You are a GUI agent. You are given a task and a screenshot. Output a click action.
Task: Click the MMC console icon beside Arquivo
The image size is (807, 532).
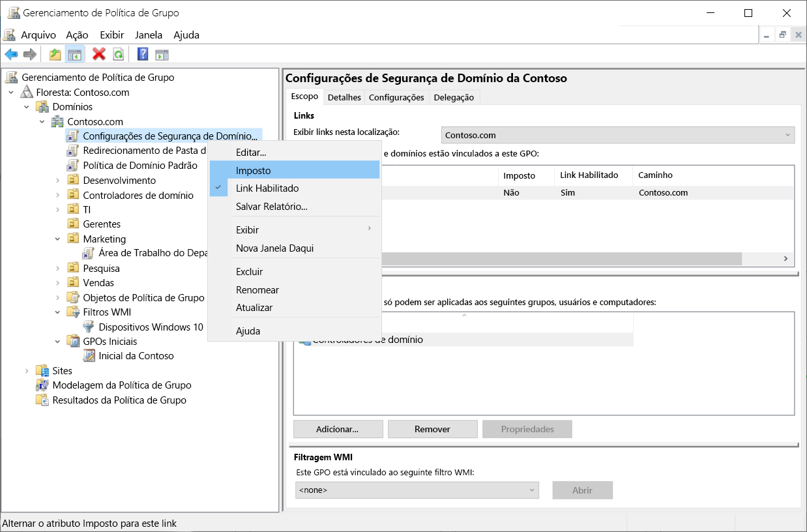tap(9, 35)
